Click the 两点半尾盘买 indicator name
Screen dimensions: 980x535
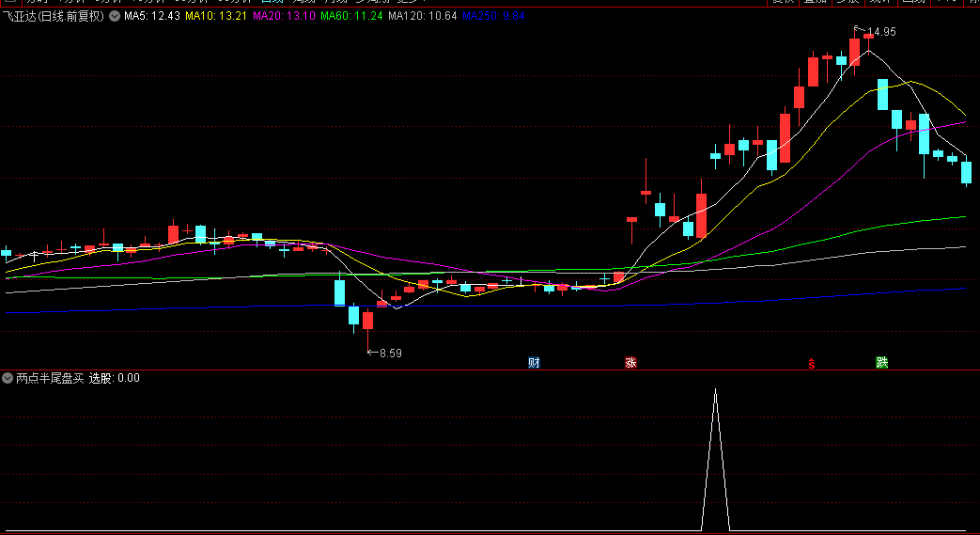click(50, 378)
